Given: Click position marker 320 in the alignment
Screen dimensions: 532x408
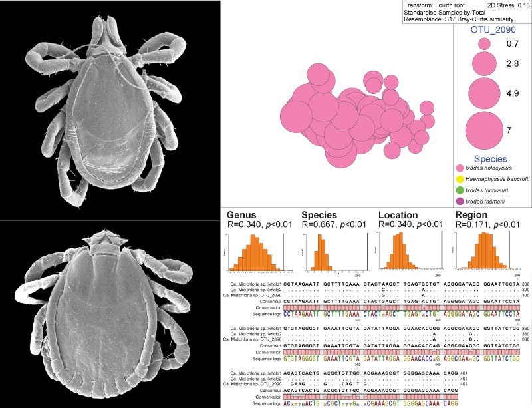Looking at the screenshot, I should 357,319.
